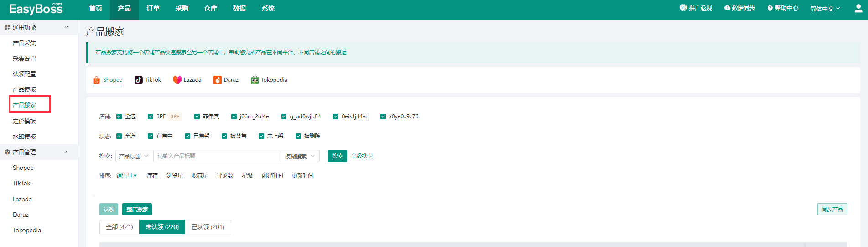Screen dimensions: 868x247
Task: Pick the Tokopedia owl icon
Action: click(255, 80)
